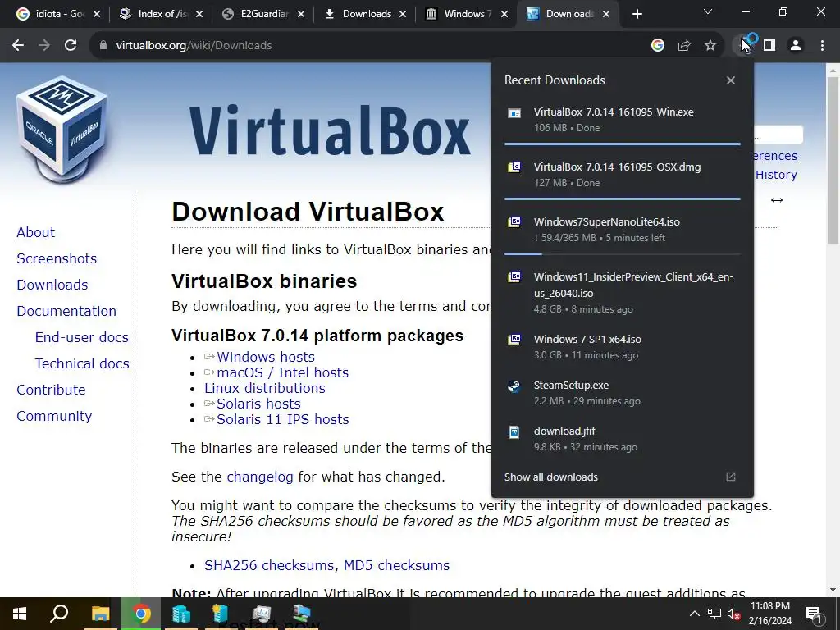Screen dimensions: 840x630
Task: Open the Documentation sidebar link
Action: pos(66,311)
